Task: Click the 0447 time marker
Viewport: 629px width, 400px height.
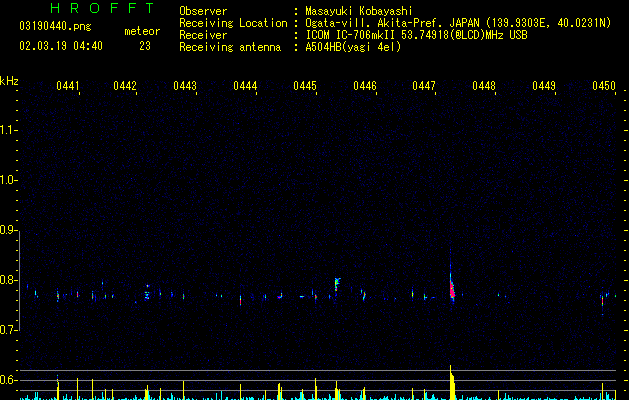Action: click(424, 86)
